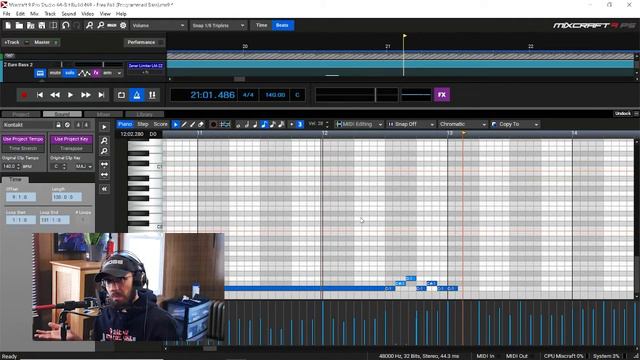The height and width of the screenshot is (360, 640).
Task: Select the Score view tab
Action: point(160,124)
